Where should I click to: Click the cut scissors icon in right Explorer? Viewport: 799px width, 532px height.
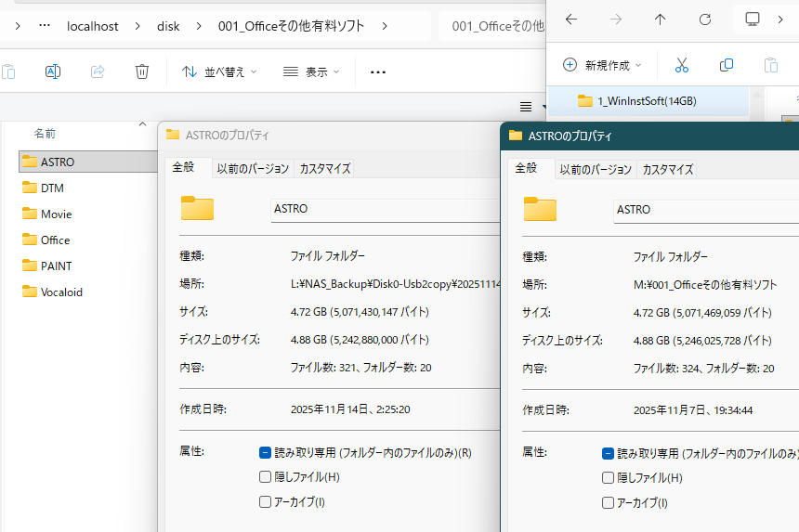(681, 65)
